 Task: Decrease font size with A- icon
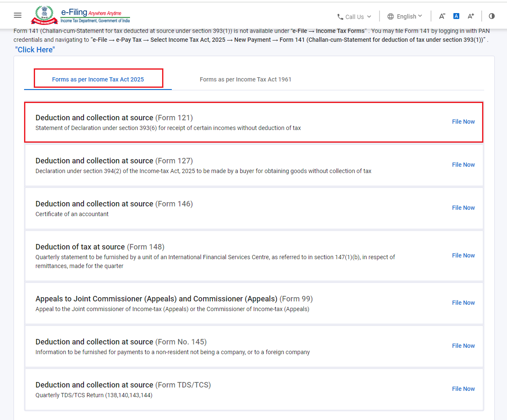[442, 16]
